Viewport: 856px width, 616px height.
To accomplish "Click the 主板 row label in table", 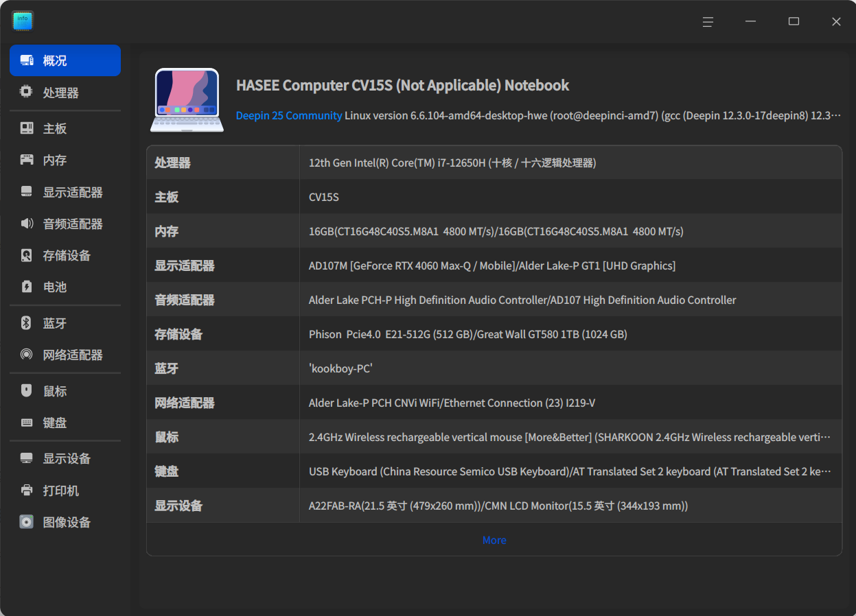I will (x=167, y=197).
